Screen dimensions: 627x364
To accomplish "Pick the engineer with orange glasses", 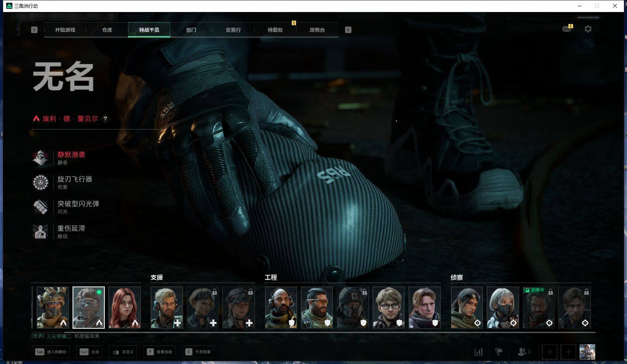I will pos(317,307).
